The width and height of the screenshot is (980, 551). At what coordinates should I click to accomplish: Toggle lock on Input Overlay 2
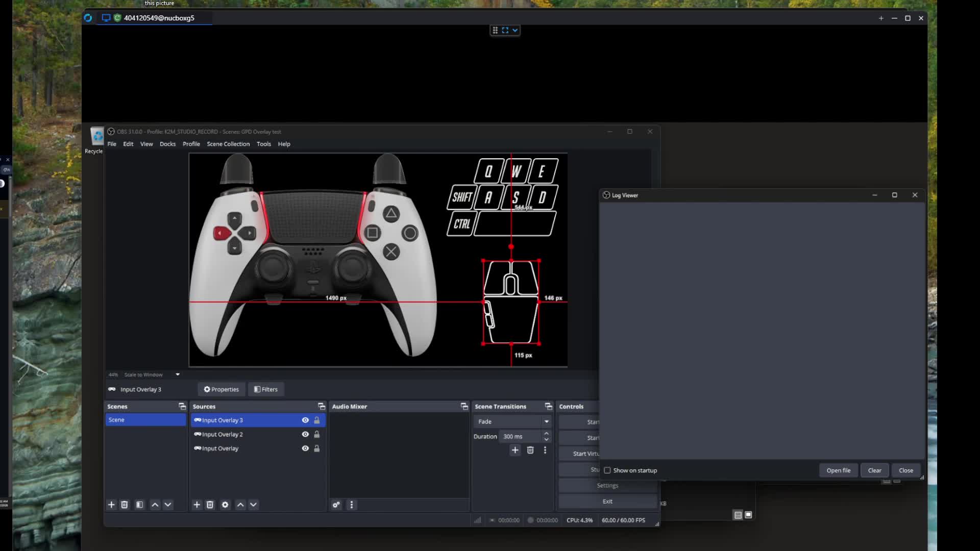pos(317,434)
